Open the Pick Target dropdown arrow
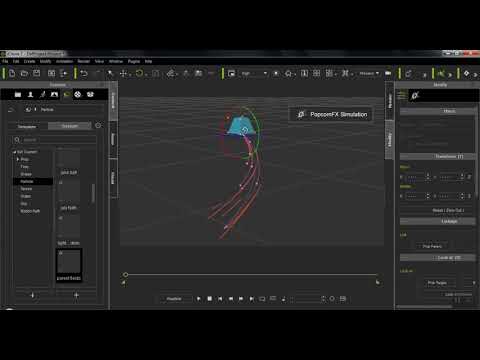 474,283
